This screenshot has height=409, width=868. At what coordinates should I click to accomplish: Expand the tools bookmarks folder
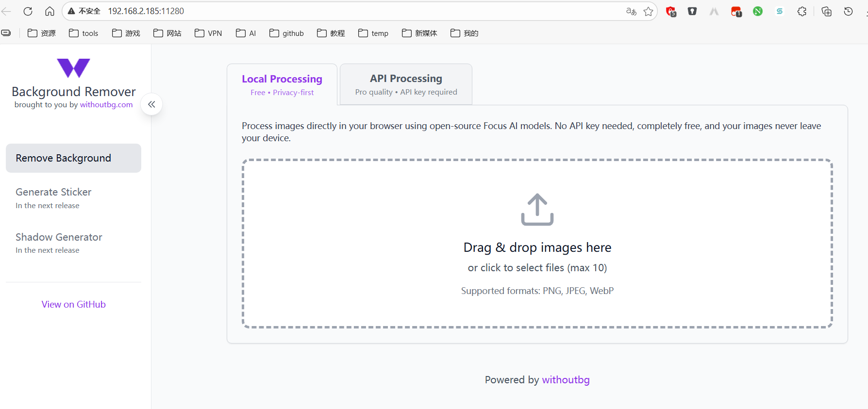[83, 33]
